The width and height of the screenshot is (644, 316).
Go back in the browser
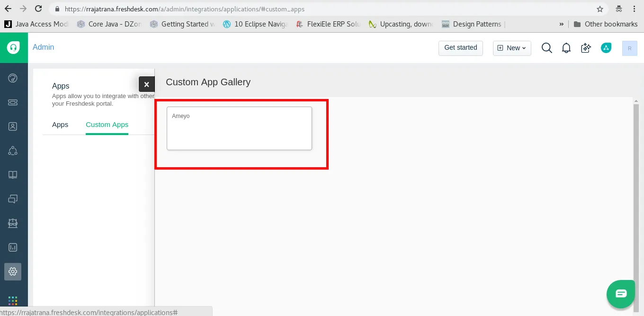(x=8, y=9)
